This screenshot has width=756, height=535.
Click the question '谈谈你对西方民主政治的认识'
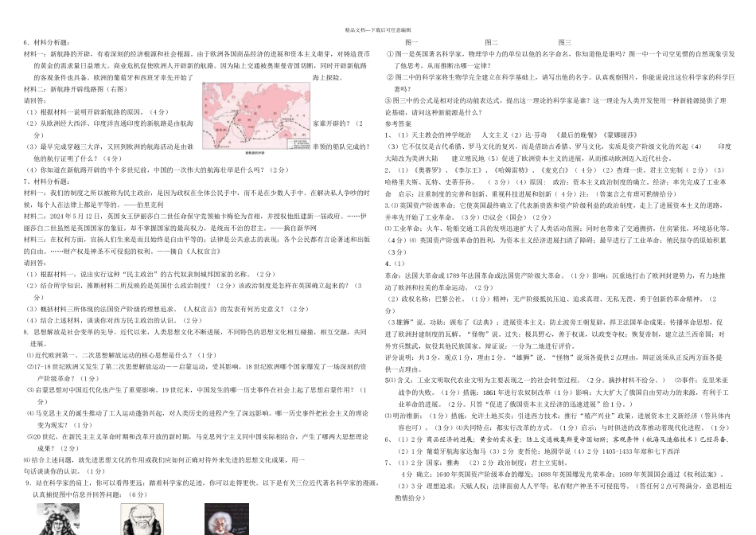pos(113,320)
